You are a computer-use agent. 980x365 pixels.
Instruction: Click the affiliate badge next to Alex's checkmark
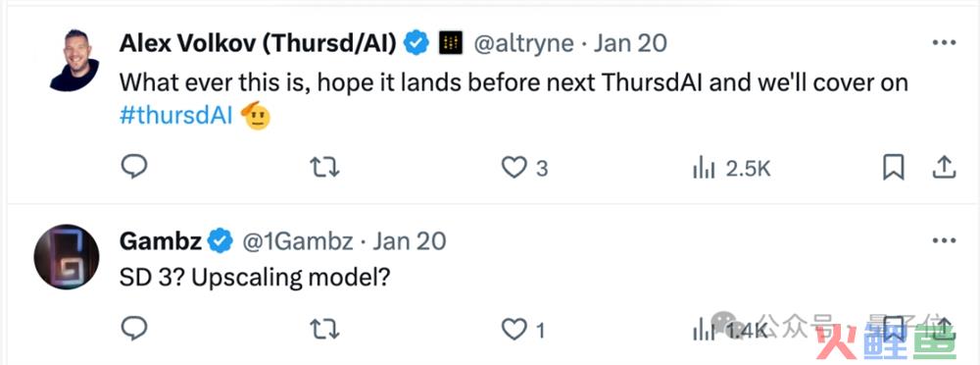(x=451, y=43)
